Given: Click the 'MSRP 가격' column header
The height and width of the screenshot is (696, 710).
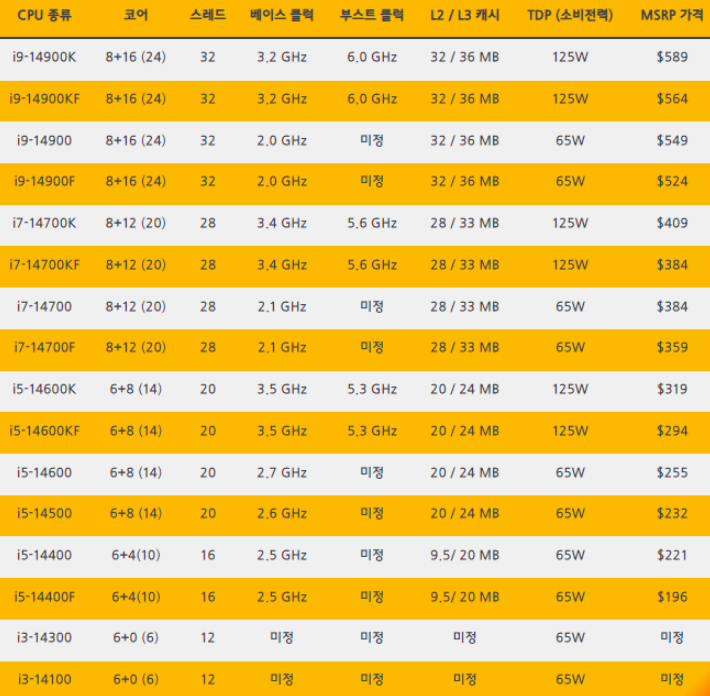Looking at the screenshot, I should click(x=672, y=15).
